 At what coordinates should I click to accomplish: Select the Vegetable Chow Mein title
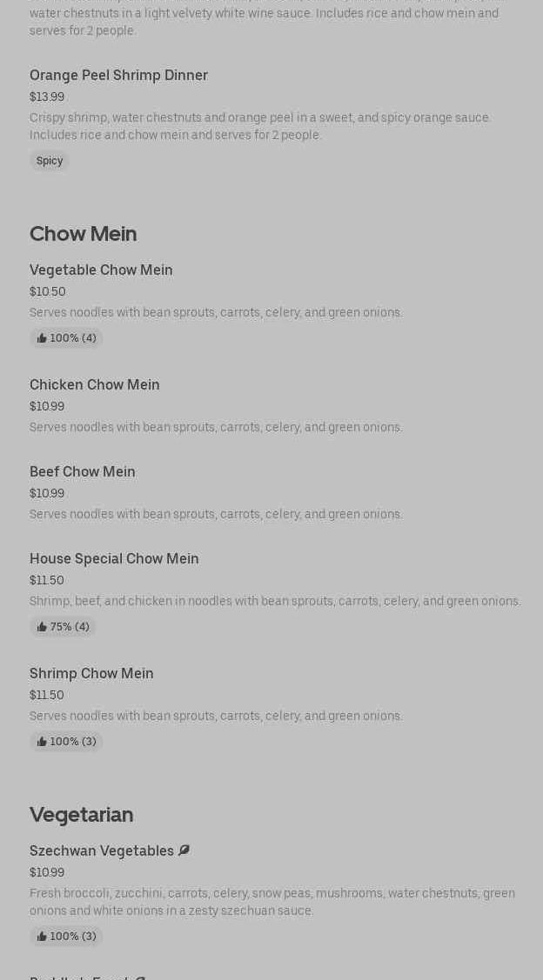tap(101, 270)
